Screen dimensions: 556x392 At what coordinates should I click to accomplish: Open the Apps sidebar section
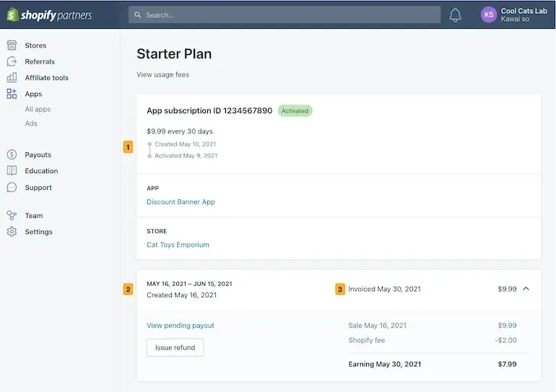click(33, 94)
